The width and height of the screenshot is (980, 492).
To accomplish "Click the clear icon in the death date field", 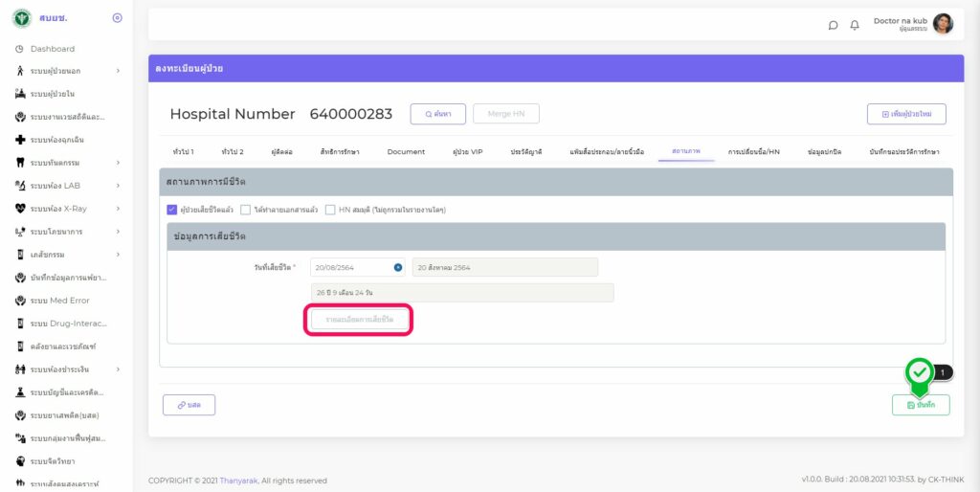I will coord(398,267).
